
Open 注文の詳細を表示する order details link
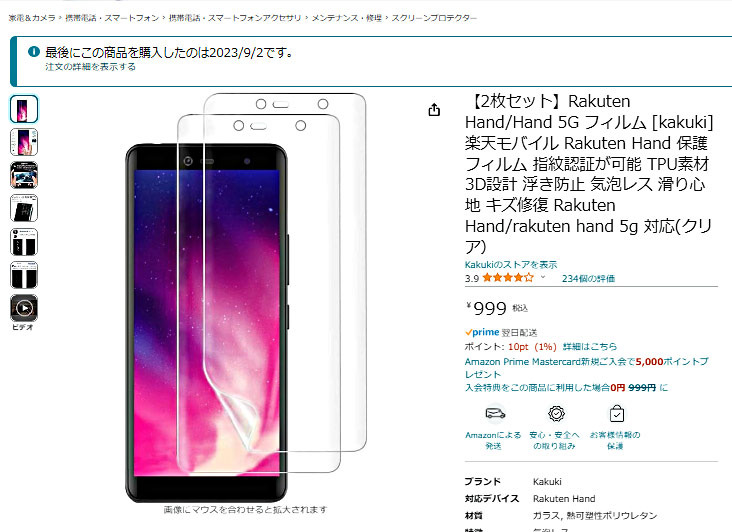pos(91,67)
